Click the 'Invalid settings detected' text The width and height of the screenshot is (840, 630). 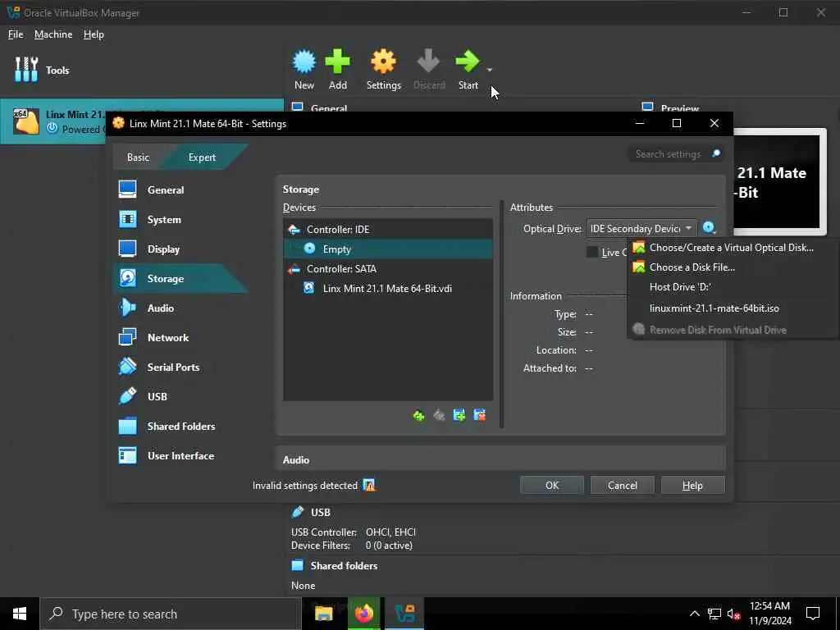coord(305,486)
